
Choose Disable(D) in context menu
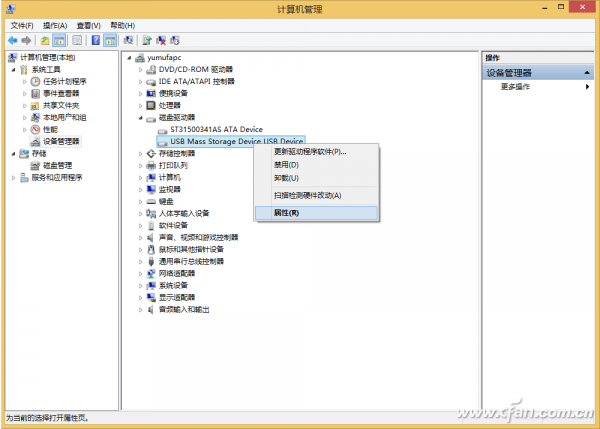click(317, 165)
